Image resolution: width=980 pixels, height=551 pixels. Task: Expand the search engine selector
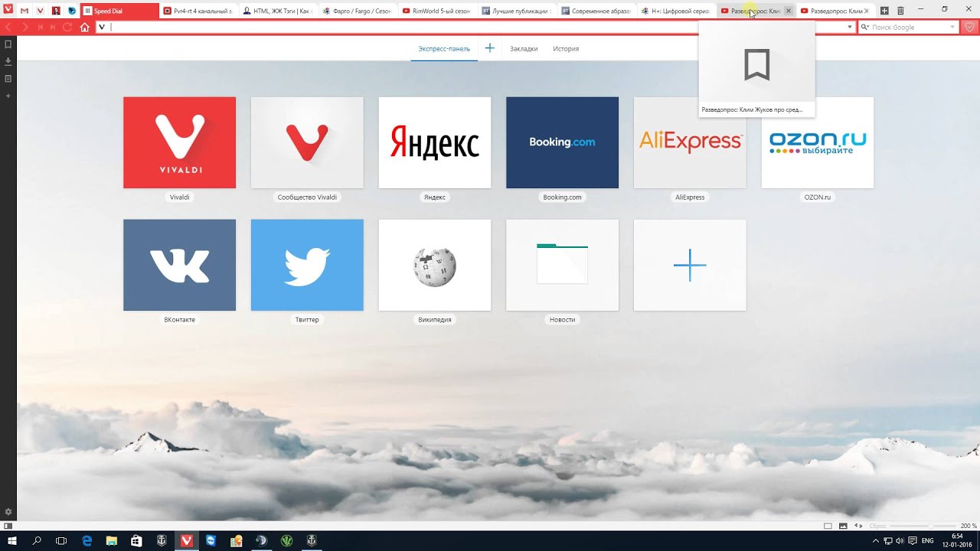click(x=864, y=27)
